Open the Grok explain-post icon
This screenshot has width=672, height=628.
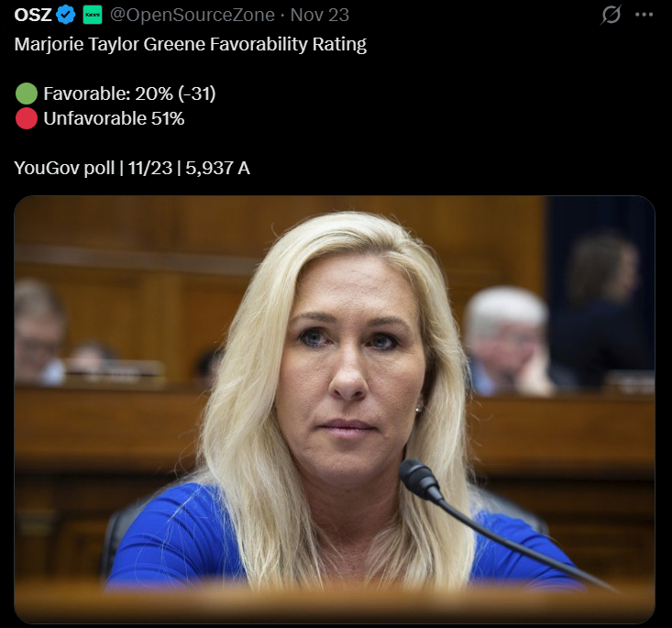(x=611, y=15)
